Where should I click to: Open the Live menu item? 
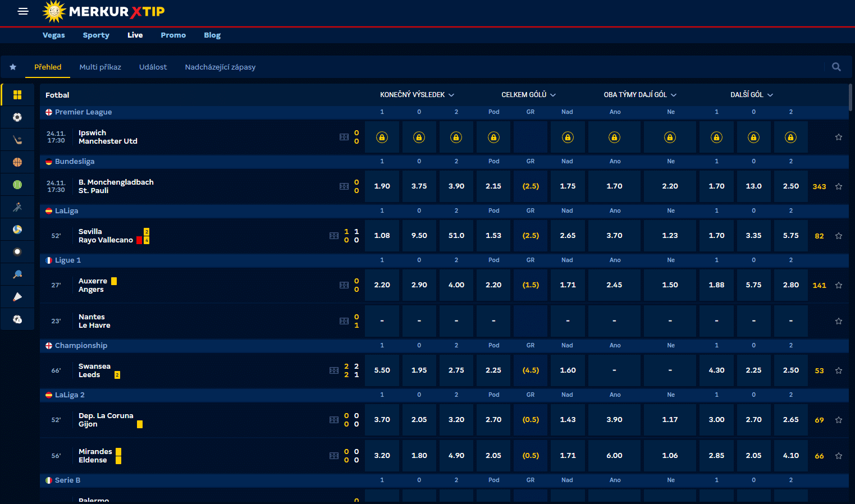[x=135, y=35]
